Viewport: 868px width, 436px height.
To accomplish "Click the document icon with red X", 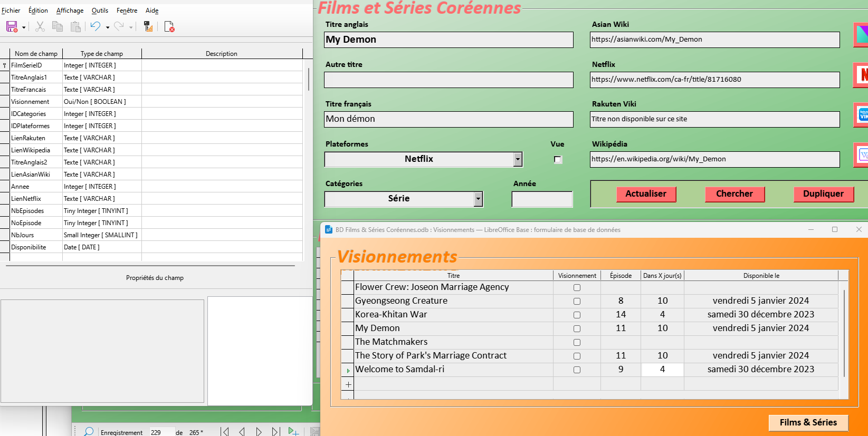I will [x=169, y=26].
